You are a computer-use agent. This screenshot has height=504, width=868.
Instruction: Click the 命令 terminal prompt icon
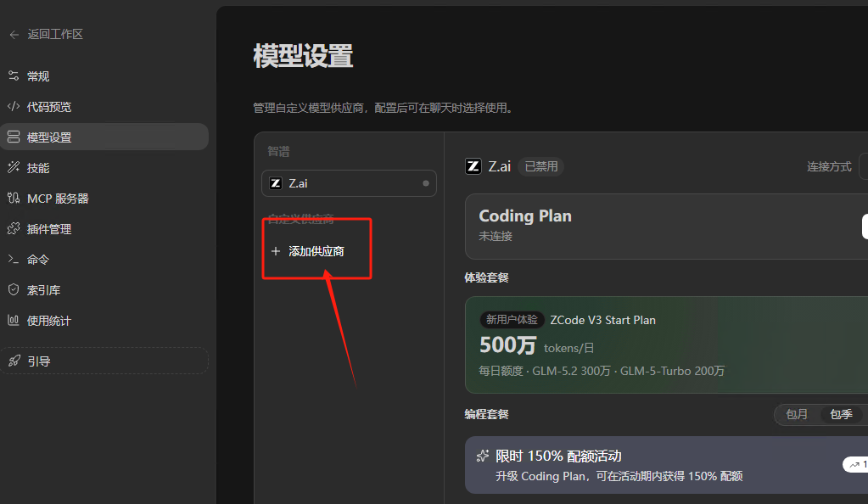tap(14, 259)
